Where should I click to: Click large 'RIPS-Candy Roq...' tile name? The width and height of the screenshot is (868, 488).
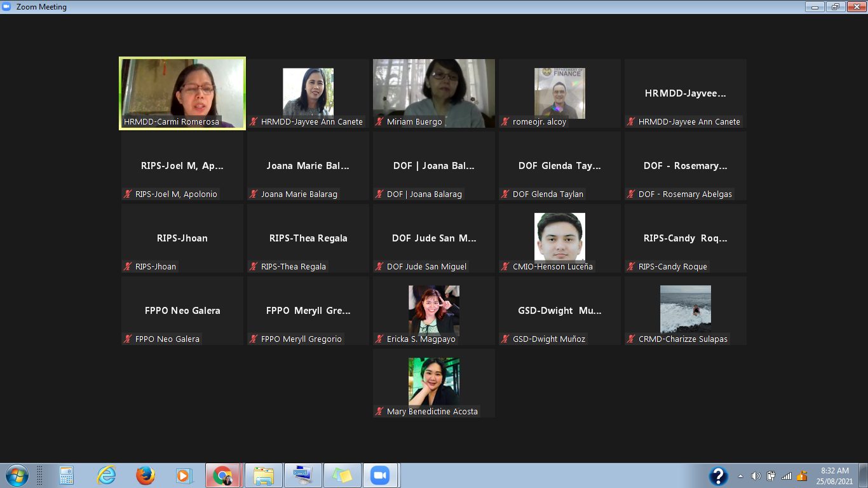pos(686,238)
